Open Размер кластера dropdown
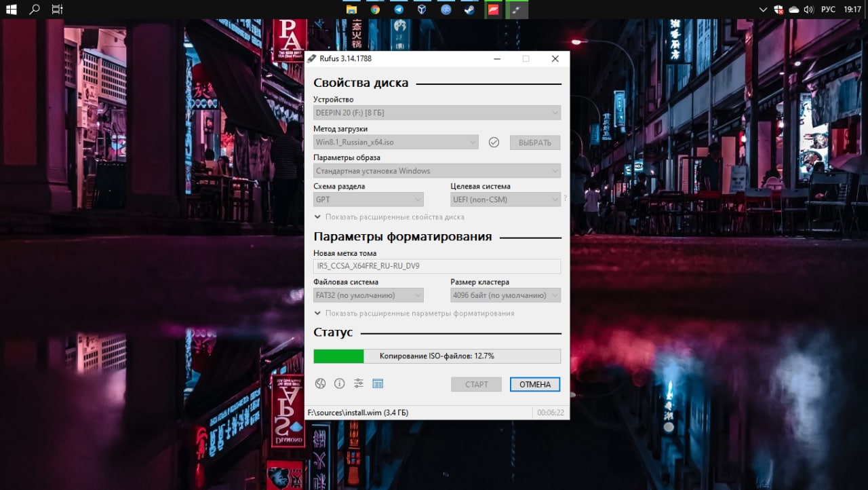Image resolution: width=868 pixels, height=490 pixels. (506, 295)
